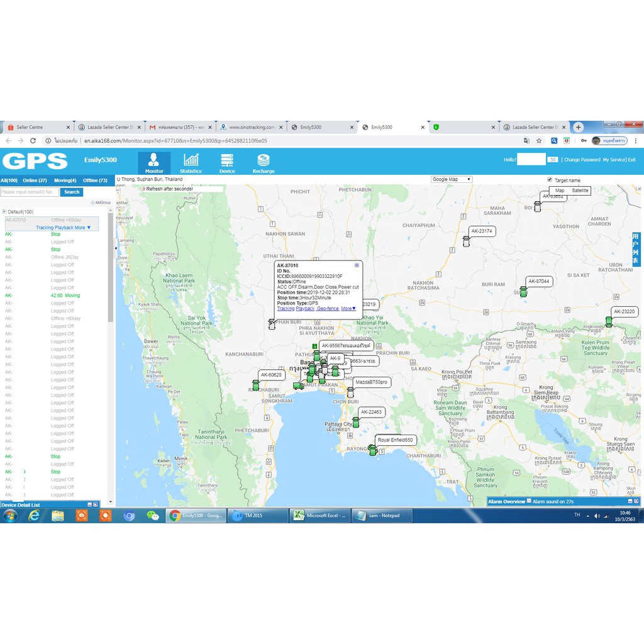Open the More dropdown for AK-87010

click(350, 308)
